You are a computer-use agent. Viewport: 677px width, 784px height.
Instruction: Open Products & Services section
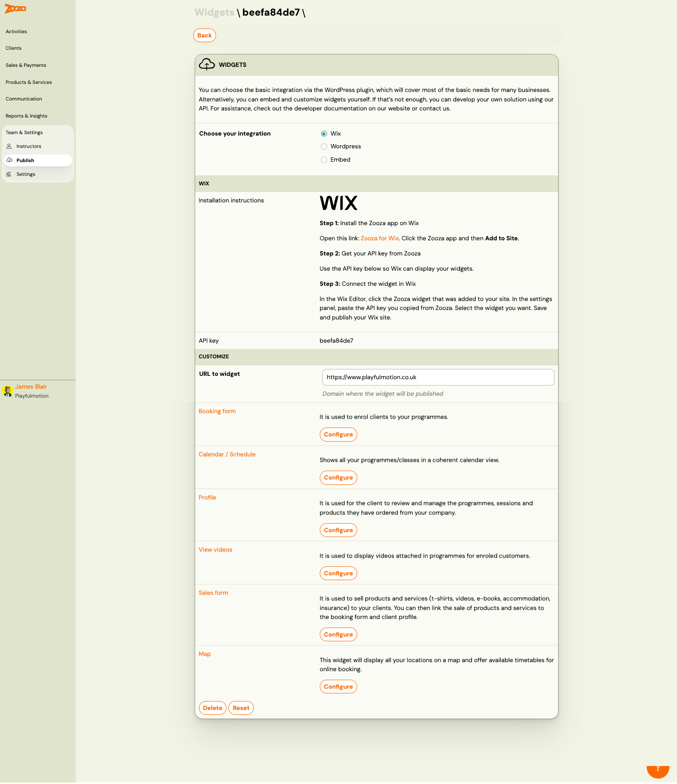(29, 82)
